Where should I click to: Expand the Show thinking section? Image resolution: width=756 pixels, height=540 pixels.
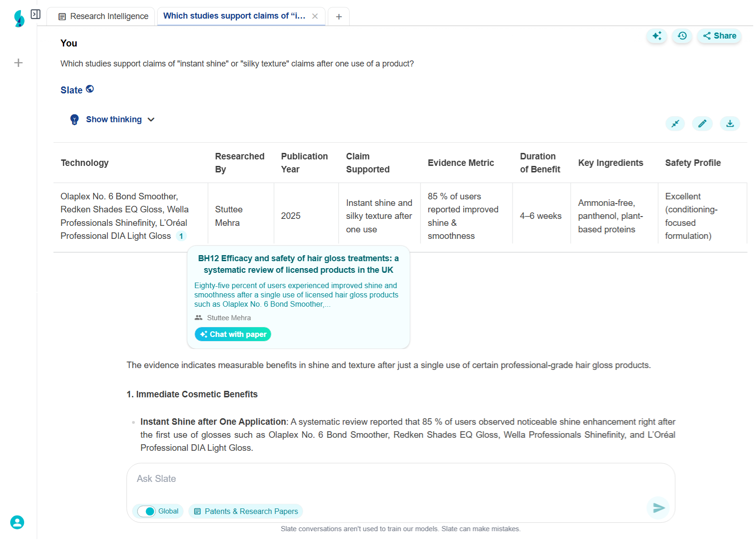click(x=114, y=119)
